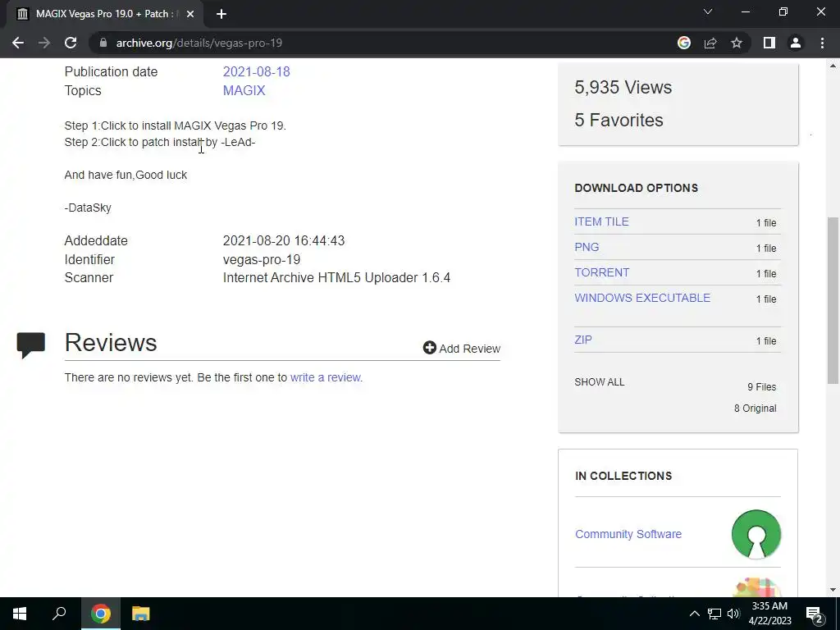Close the MAGIX Vegas Pro tab
Image resolution: width=840 pixels, height=630 pixels.
click(x=190, y=14)
